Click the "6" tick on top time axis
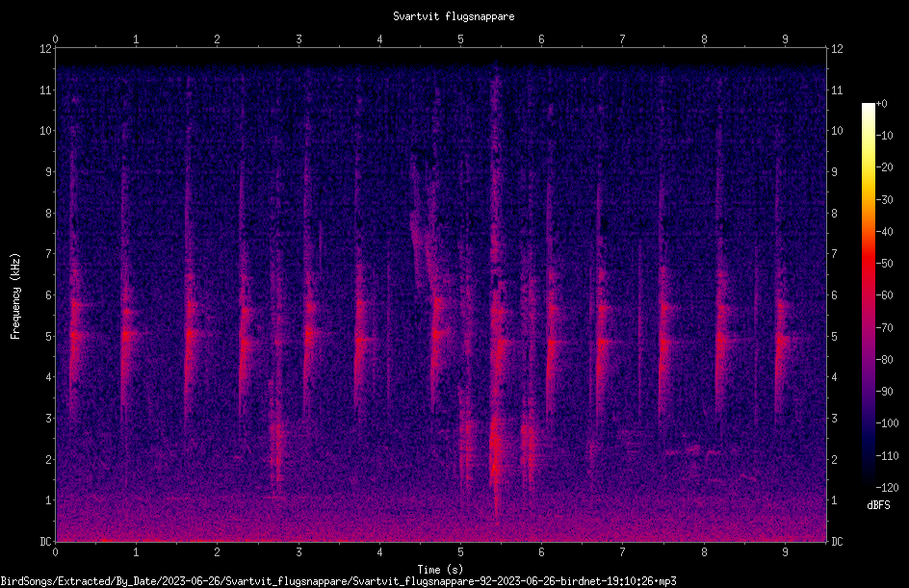 pos(542,39)
